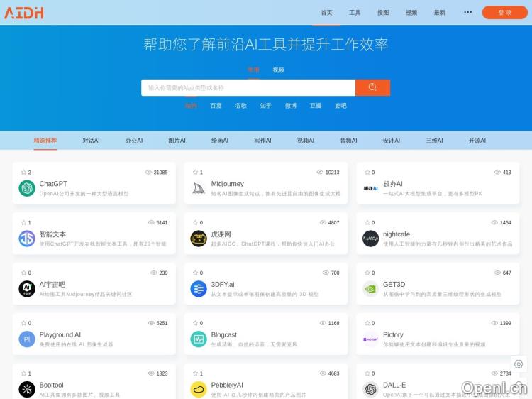
Task: Open 最新 in top navigation
Action: pos(439,13)
